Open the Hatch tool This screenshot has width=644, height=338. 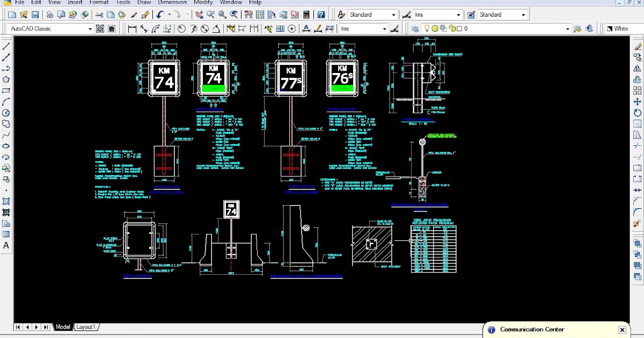(x=6, y=201)
